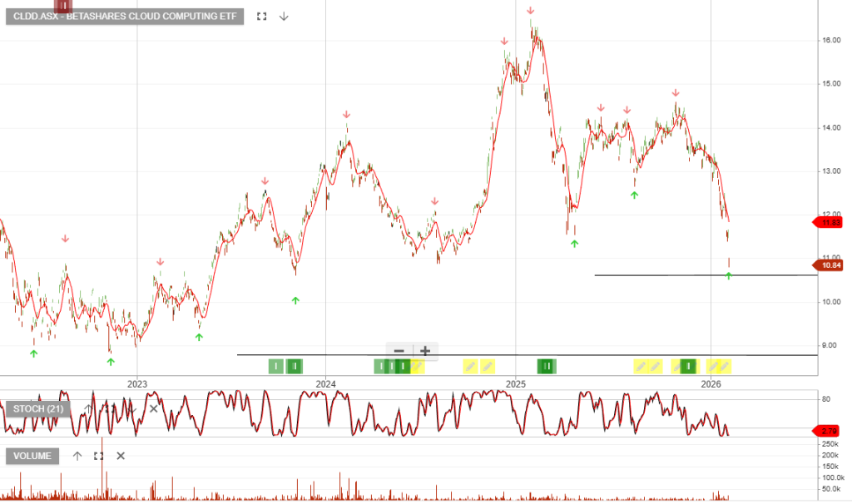Move the STOCH panel down
Screen dimensions: 852x504
[x=131, y=408]
